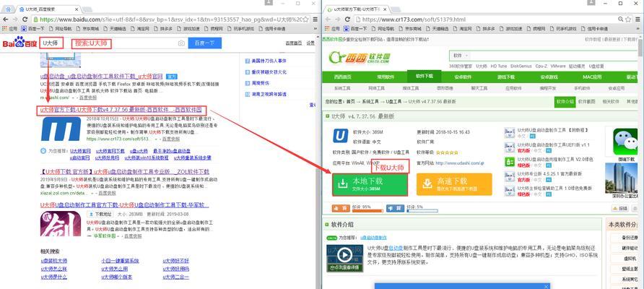Reload the cr173 page in right browser
The height and width of the screenshot is (289, 644).
click(347, 20)
